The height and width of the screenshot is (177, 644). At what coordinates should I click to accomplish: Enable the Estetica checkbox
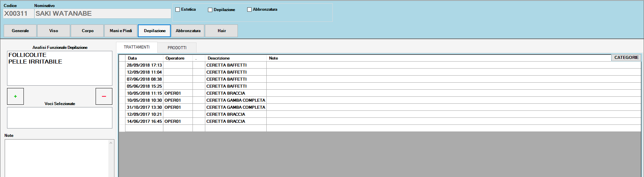pos(178,10)
